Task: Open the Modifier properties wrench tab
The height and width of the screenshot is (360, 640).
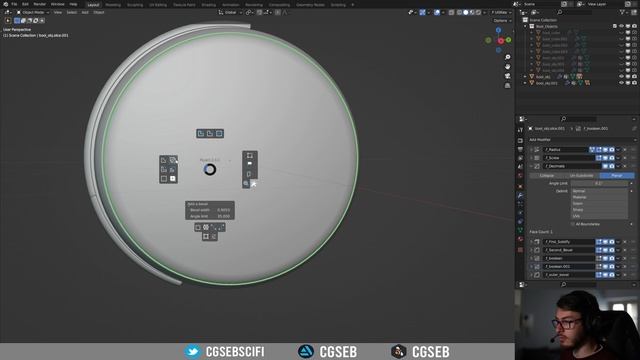Action: coord(520,196)
